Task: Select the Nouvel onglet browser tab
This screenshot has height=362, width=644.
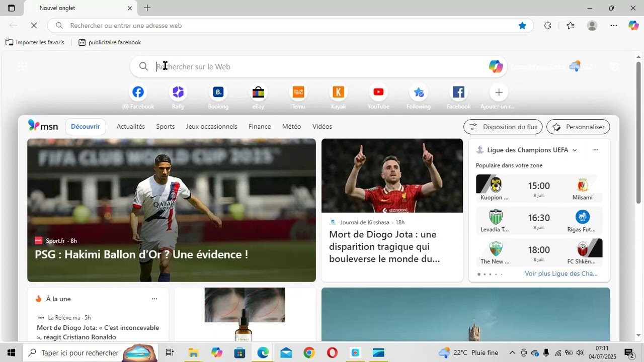Action: point(80,8)
